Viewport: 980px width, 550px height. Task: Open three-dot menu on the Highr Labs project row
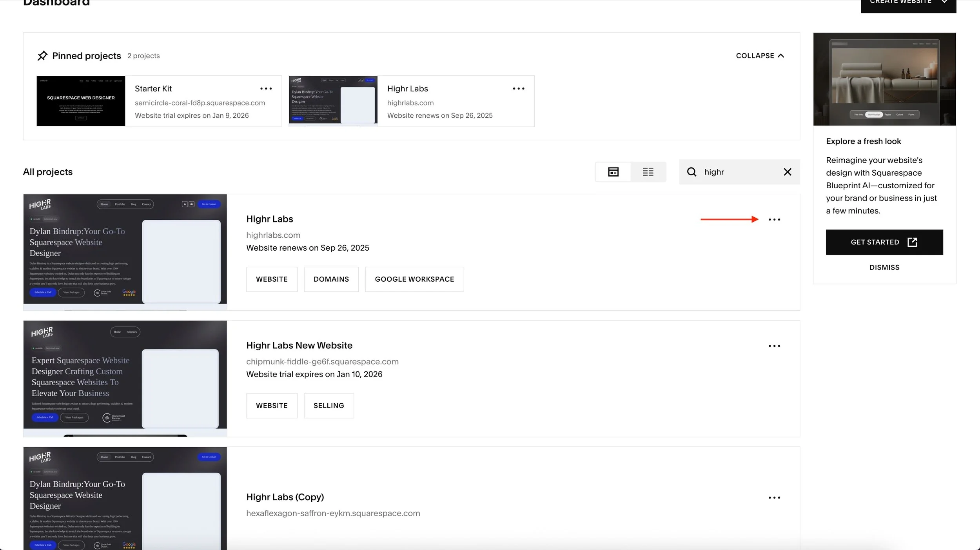pos(774,220)
